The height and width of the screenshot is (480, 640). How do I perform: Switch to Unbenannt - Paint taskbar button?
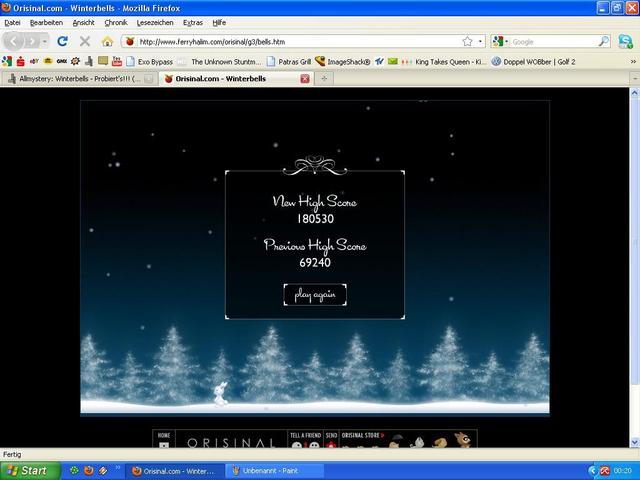click(274, 471)
